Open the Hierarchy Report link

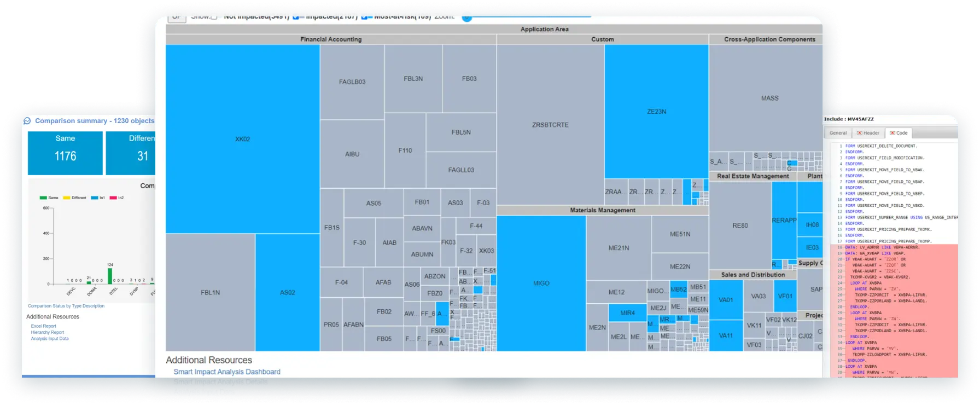[48, 332]
